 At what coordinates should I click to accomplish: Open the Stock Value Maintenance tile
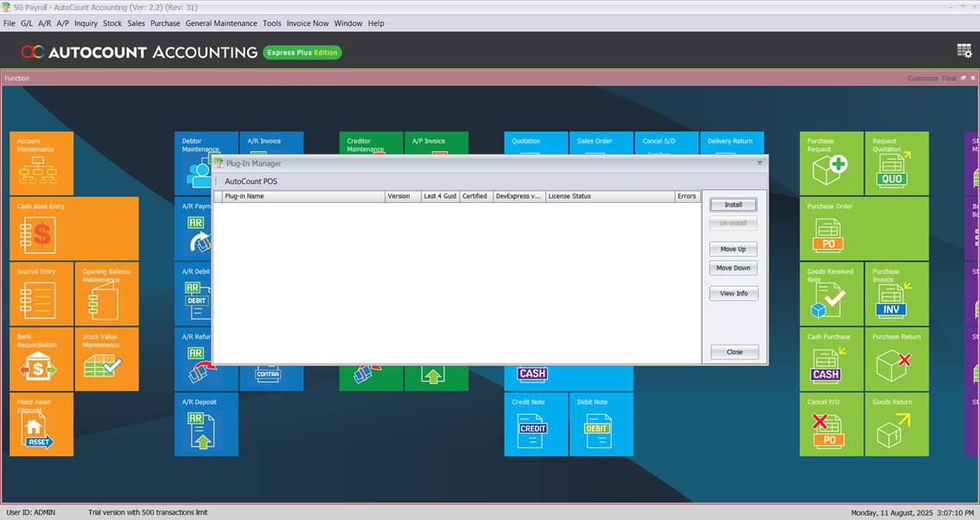pos(107,359)
